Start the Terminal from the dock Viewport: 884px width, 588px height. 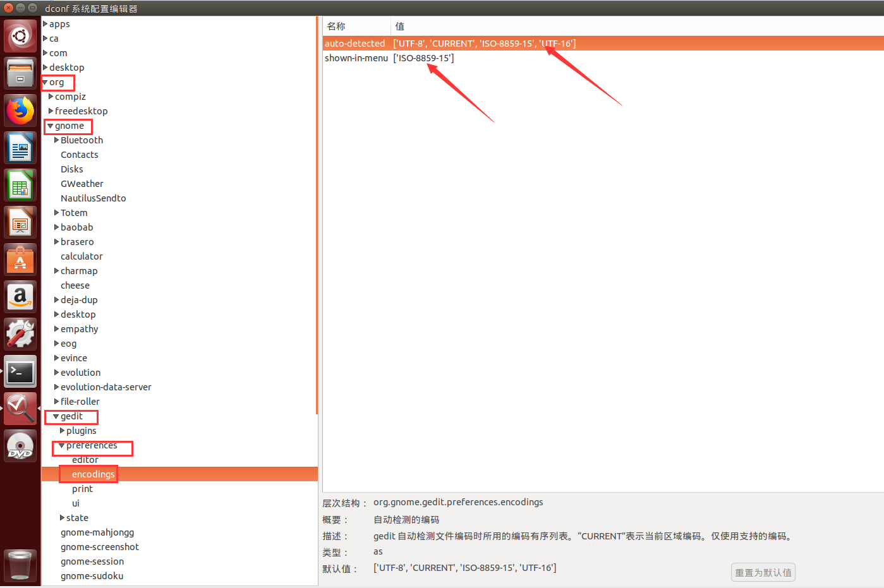20,371
